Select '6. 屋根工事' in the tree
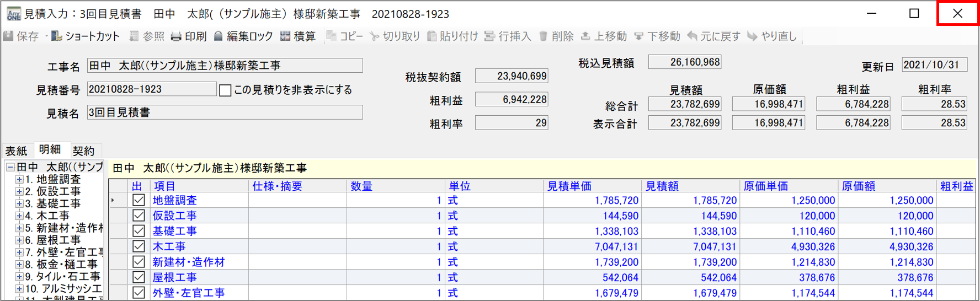980x301 pixels. [58, 240]
